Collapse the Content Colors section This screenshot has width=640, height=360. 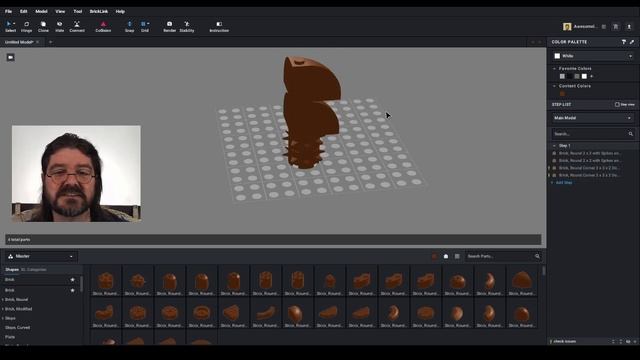click(554, 86)
